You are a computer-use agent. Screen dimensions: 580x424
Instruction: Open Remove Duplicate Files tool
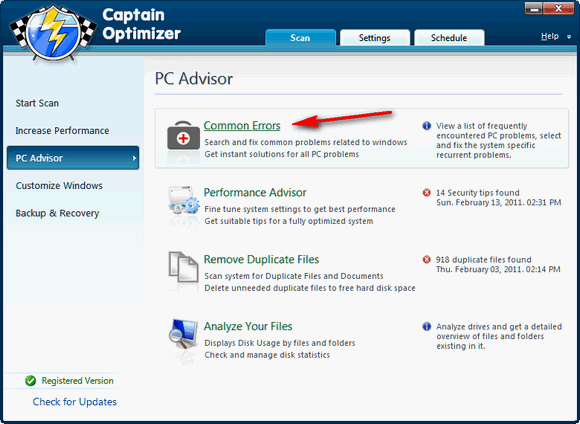pyautogui.click(x=261, y=259)
